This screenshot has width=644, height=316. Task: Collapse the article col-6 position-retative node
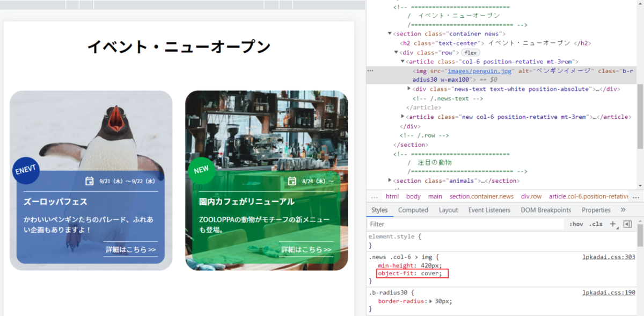pyautogui.click(x=403, y=62)
